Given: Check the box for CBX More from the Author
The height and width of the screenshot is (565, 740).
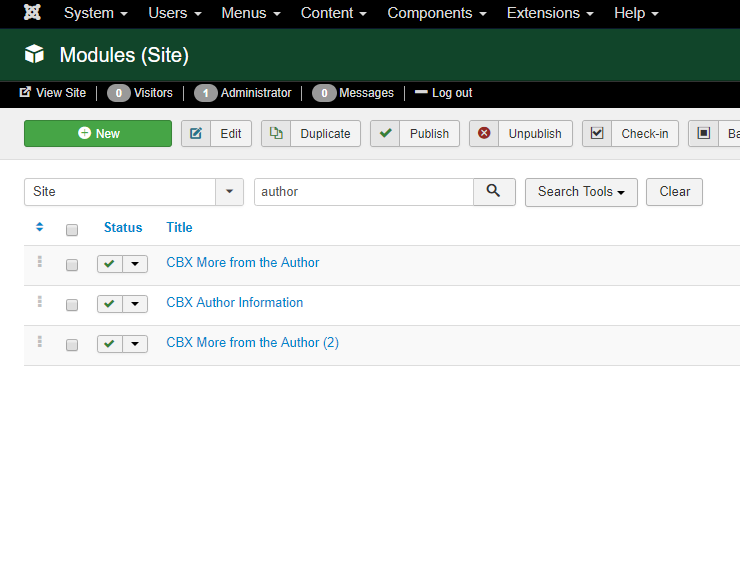Looking at the screenshot, I should (x=72, y=265).
